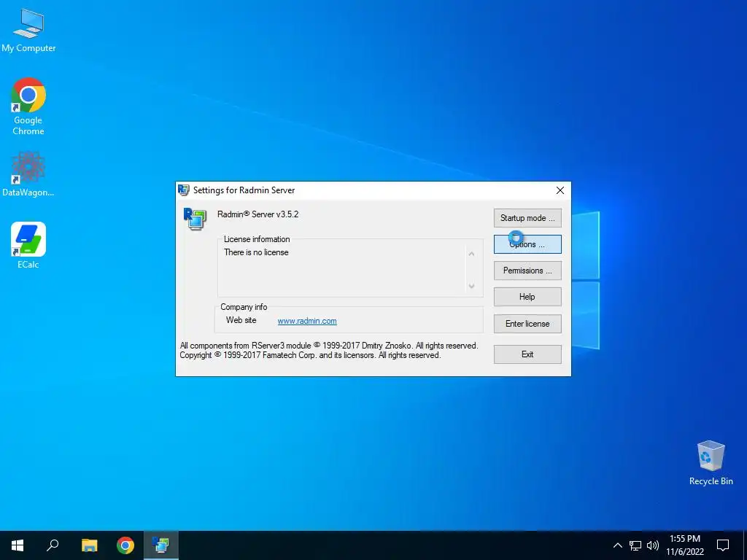Select the Recycle Bin icon
The height and width of the screenshot is (560, 747).
[x=711, y=463]
